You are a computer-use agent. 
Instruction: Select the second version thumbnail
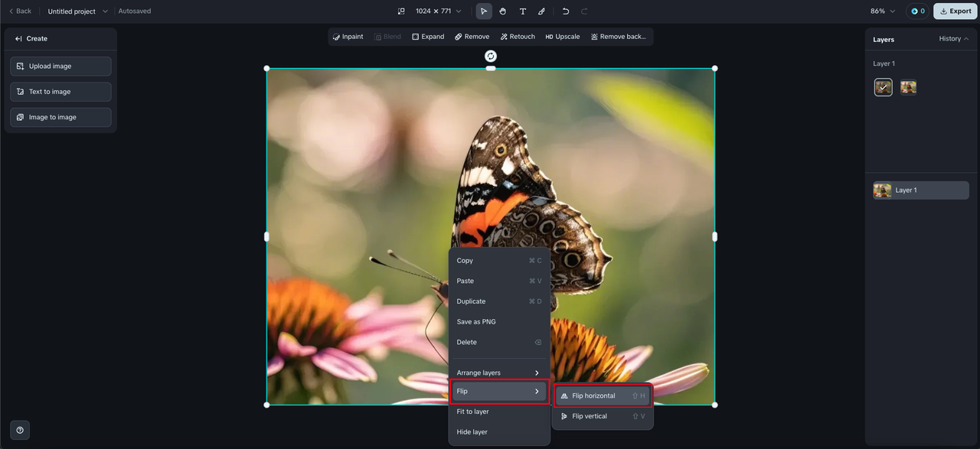(x=909, y=87)
